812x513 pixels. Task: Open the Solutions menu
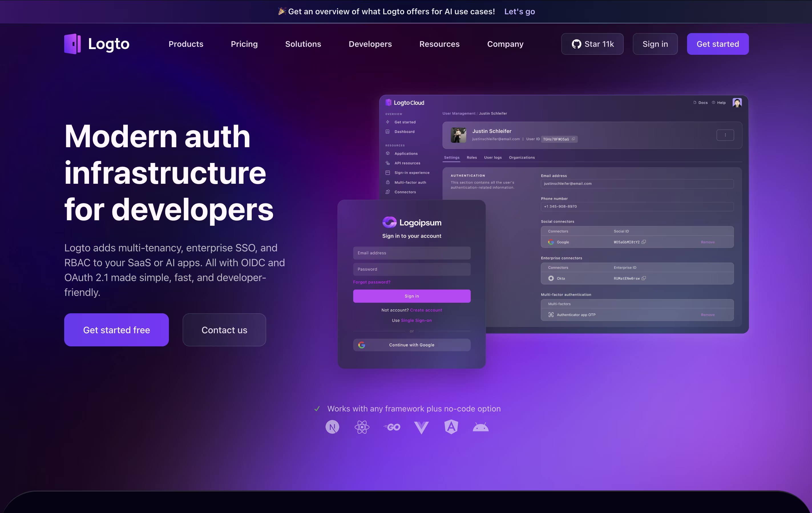(x=303, y=44)
